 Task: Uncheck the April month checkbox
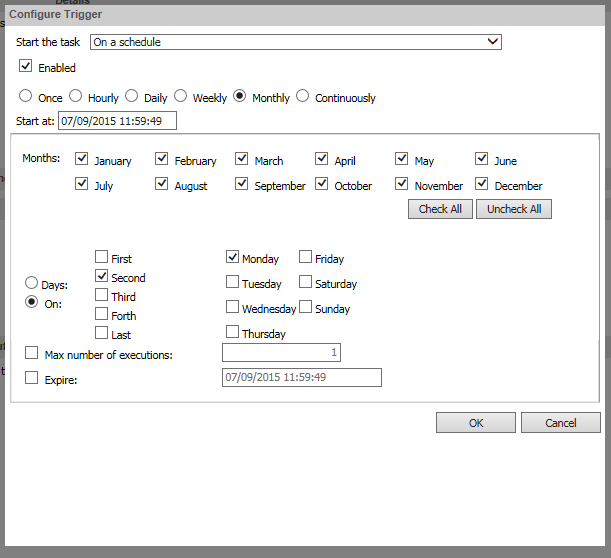click(321, 159)
